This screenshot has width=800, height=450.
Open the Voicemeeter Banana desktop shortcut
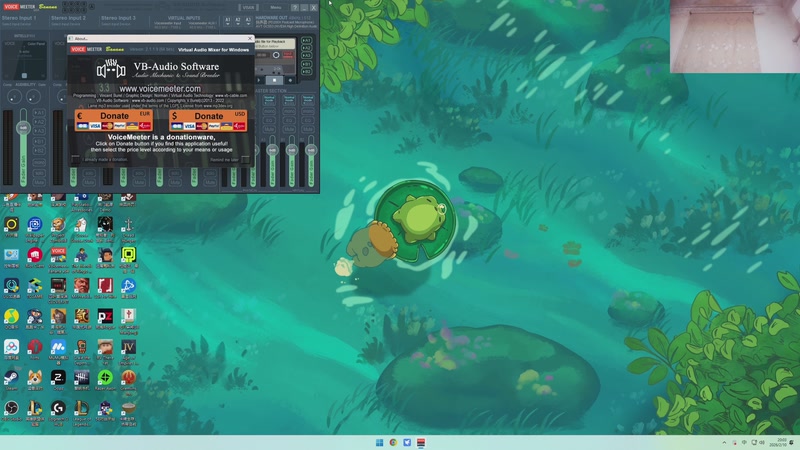coord(58,255)
